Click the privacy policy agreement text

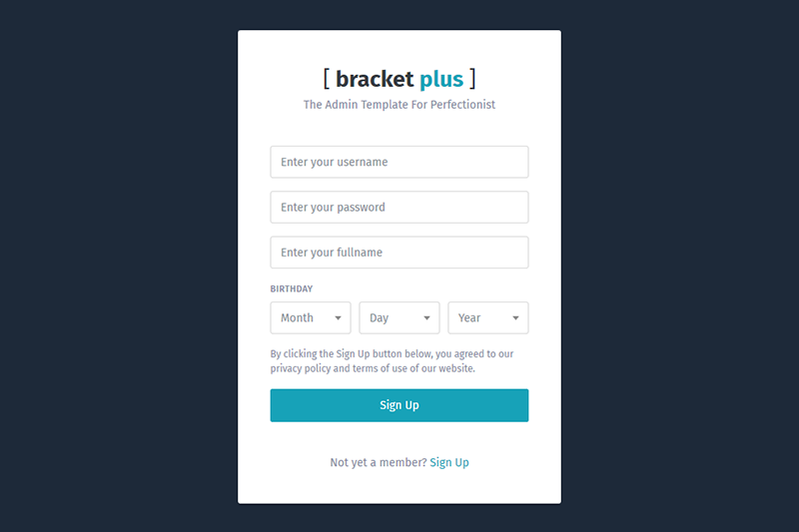pos(392,361)
